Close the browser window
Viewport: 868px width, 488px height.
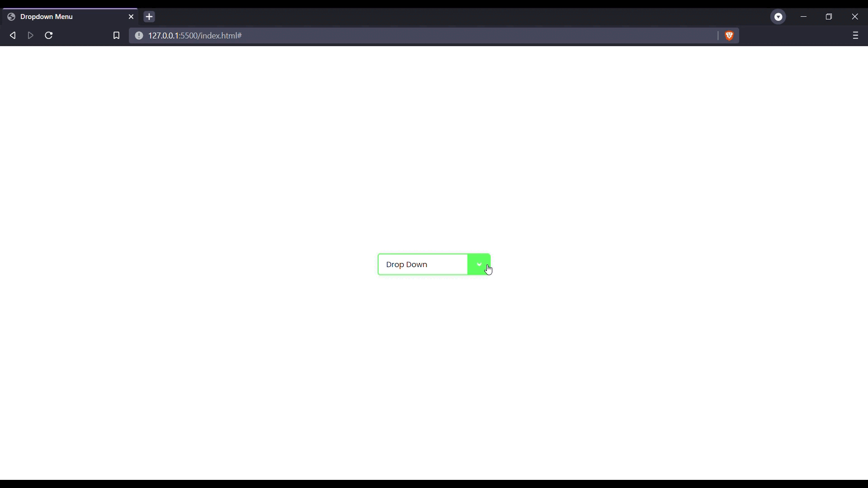(854, 17)
